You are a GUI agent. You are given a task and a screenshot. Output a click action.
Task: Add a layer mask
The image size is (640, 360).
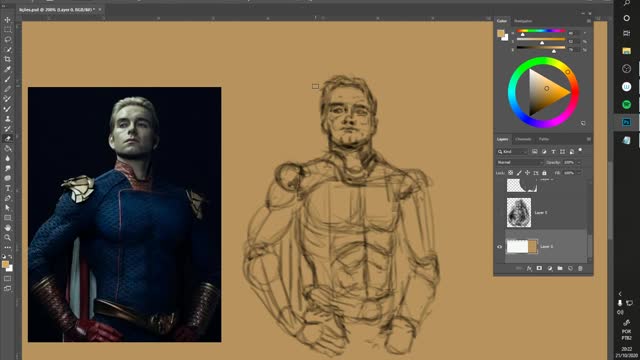pyautogui.click(x=539, y=268)
